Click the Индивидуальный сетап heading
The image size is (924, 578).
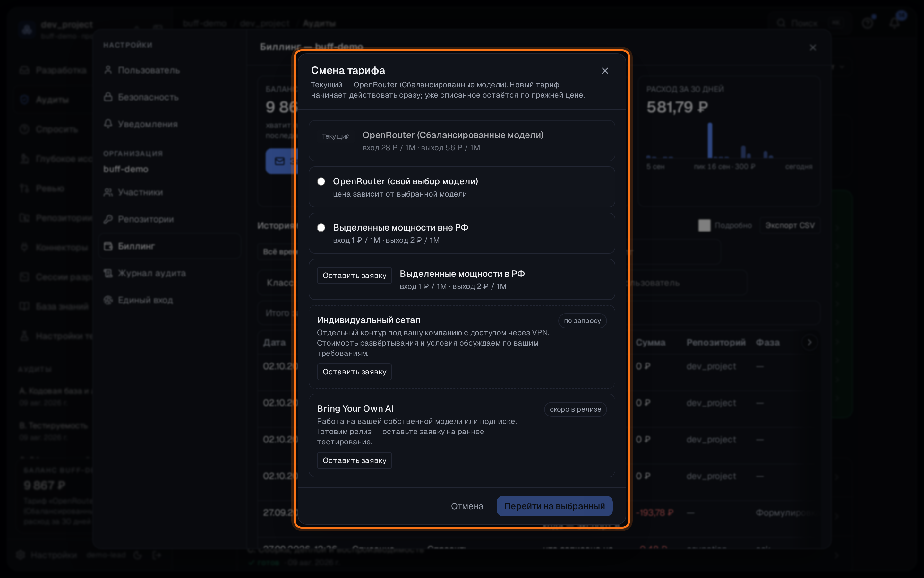tap(368, 320)
